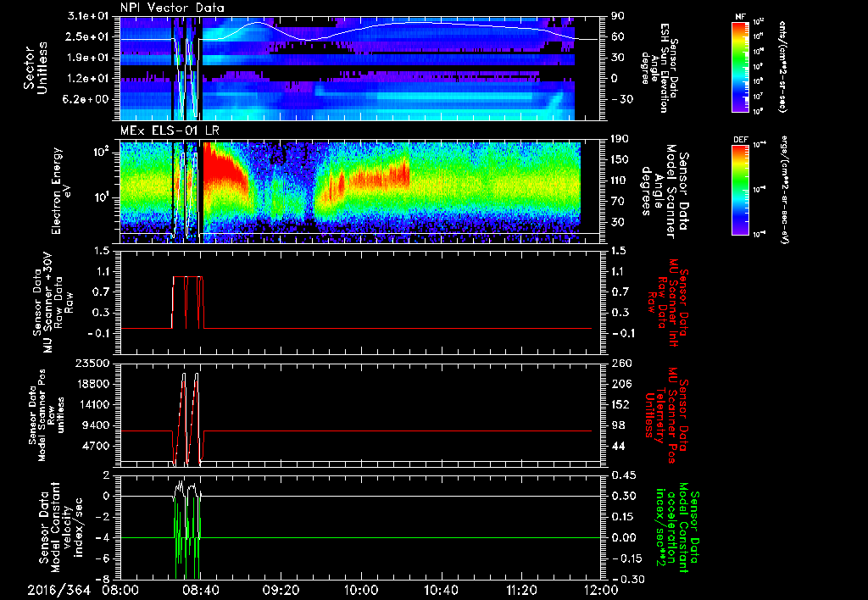The width and height of the screenshot is (868, 600).
Task: Click the 206 telemetry tick value
Action: (620, 384)
